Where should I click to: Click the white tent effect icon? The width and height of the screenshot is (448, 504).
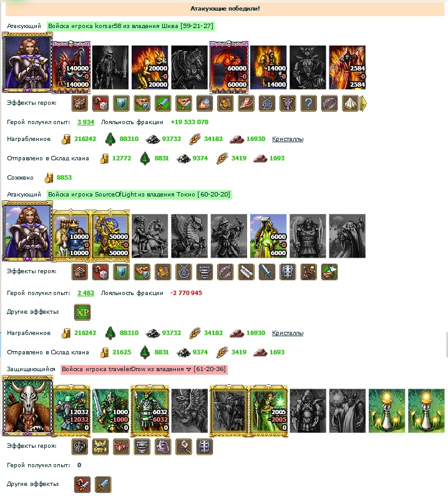click(x=350, y=104)
